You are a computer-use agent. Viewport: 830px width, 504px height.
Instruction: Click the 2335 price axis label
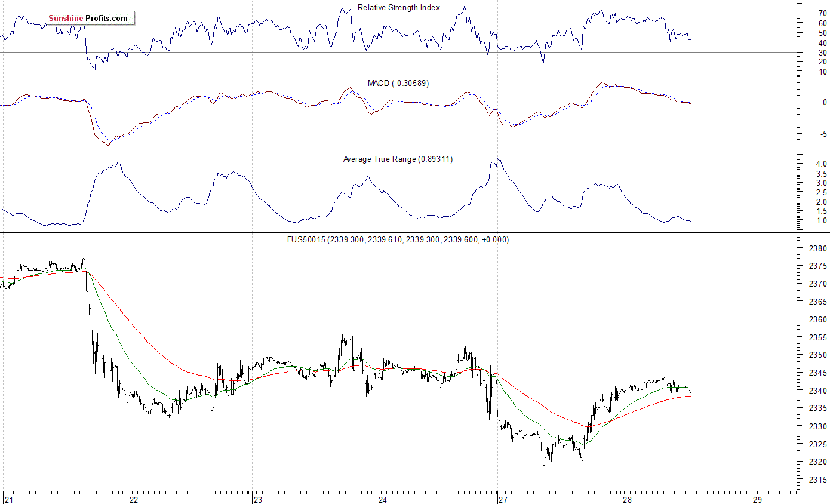[x=817, y=408]
